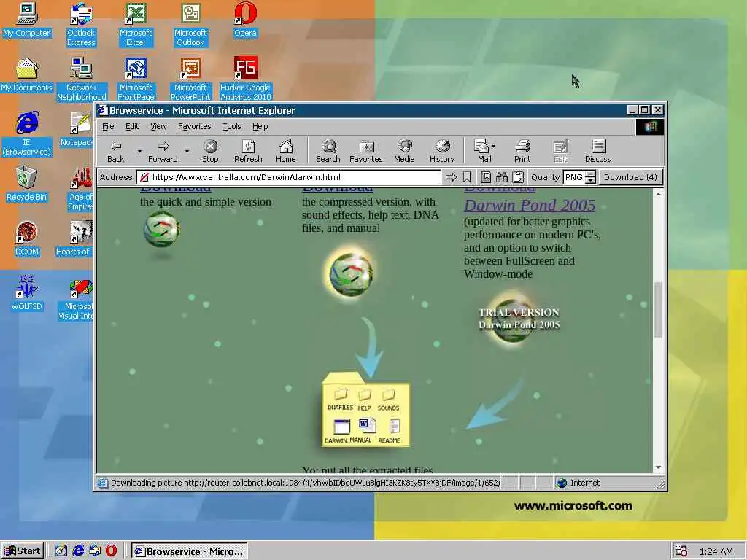Image resolution: width=747 pixels, height=560 pixels.
Task: Click the page icon left of binoculars
Action: [485, 178]
